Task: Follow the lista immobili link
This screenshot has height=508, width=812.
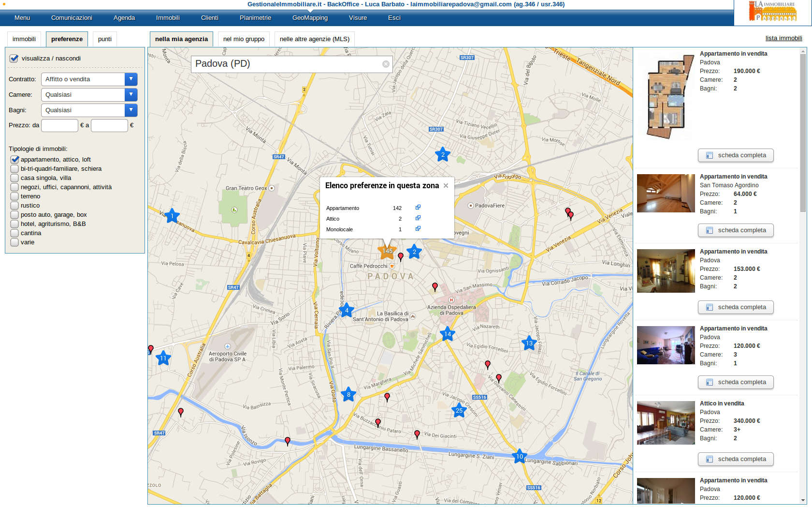Action: tap(783, 38)
